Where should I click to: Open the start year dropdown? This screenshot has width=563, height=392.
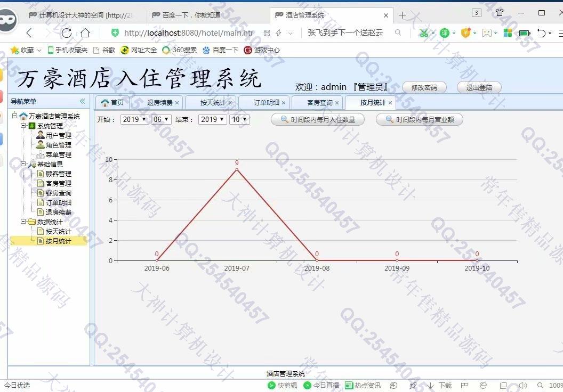(x=134, y=119)
